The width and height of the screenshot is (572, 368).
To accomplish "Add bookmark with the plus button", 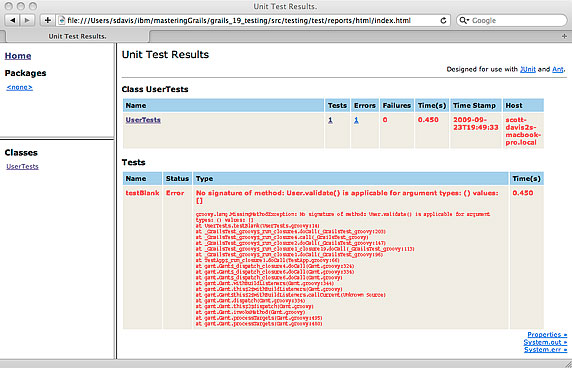I will click(47, 20).
